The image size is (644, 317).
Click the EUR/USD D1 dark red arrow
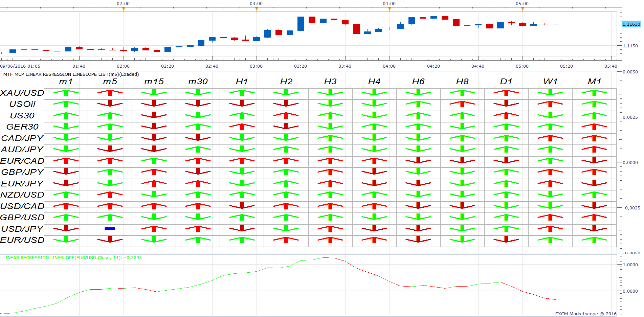point(506,240)
